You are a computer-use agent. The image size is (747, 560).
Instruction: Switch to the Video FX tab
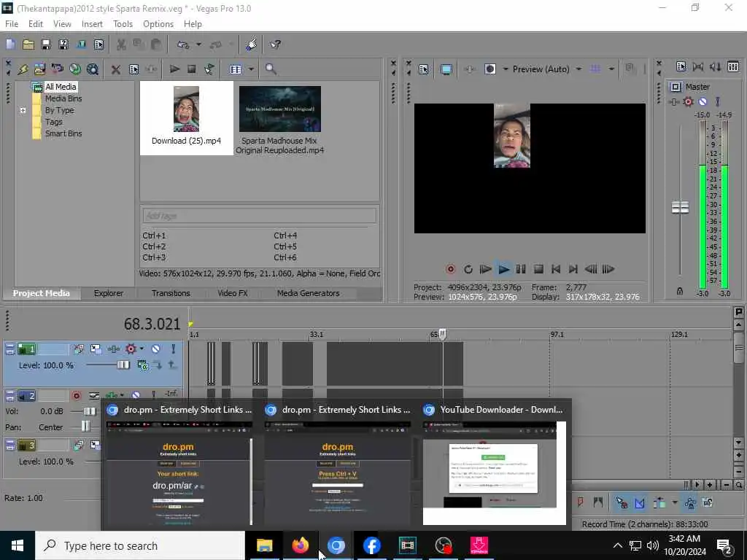click(233, 293)
